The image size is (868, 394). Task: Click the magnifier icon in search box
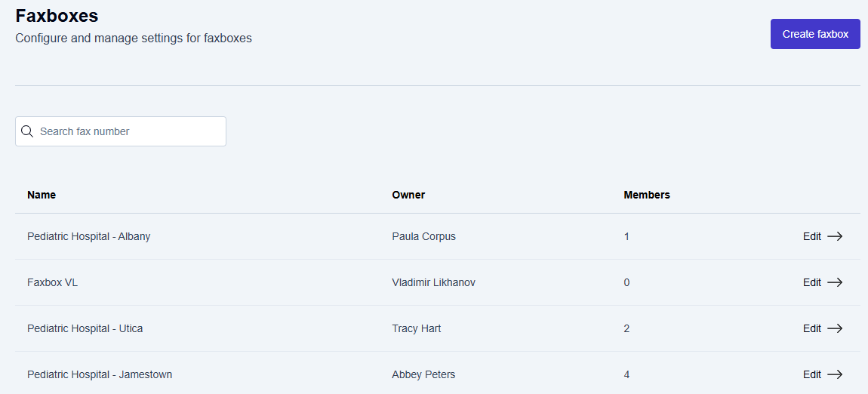click(x=27, y=131)
